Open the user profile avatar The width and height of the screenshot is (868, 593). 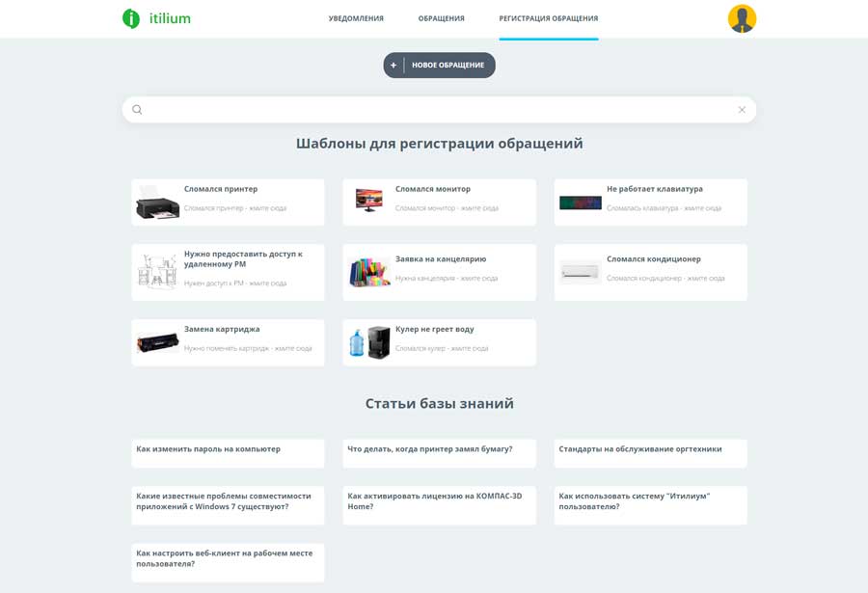coord(742,18)
